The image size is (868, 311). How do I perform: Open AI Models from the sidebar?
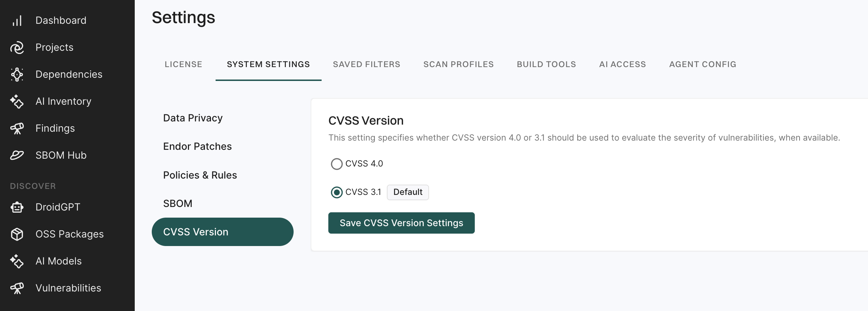coord(59,261)
